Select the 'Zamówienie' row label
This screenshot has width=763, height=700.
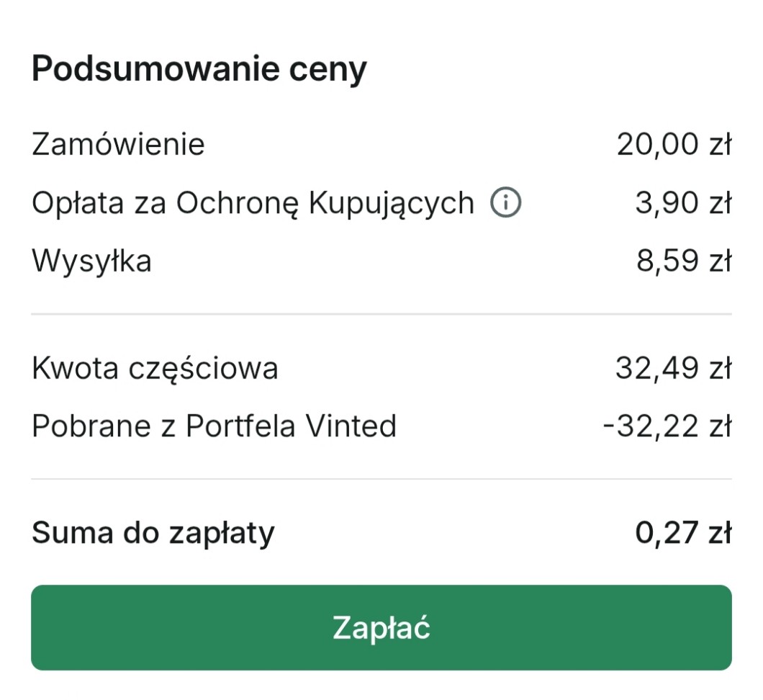(x=118, y=145)
